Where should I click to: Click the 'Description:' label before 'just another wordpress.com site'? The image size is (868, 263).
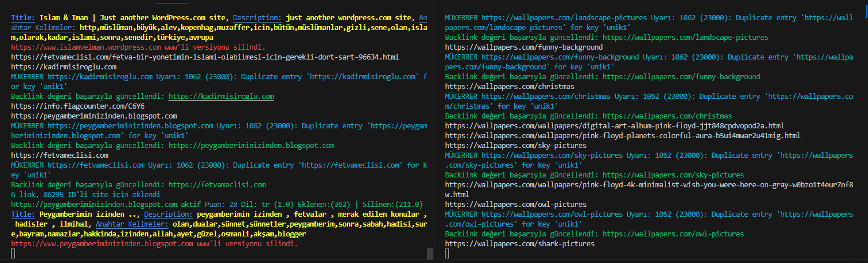257,18
